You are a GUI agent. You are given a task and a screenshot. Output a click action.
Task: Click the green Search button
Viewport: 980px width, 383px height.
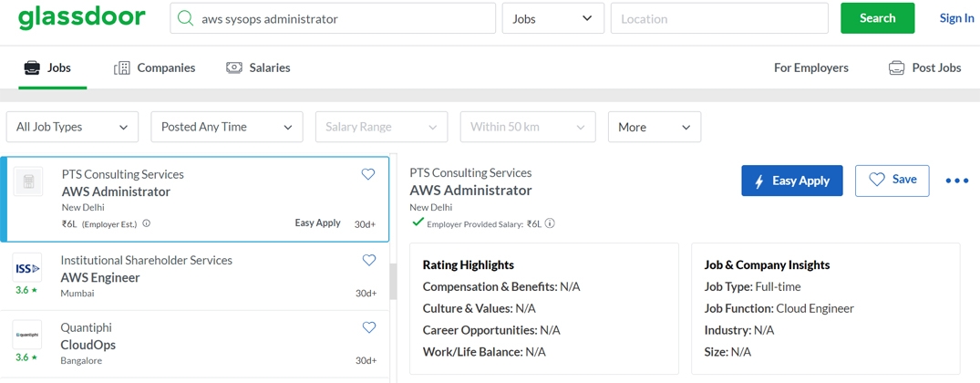coord(878,18)
